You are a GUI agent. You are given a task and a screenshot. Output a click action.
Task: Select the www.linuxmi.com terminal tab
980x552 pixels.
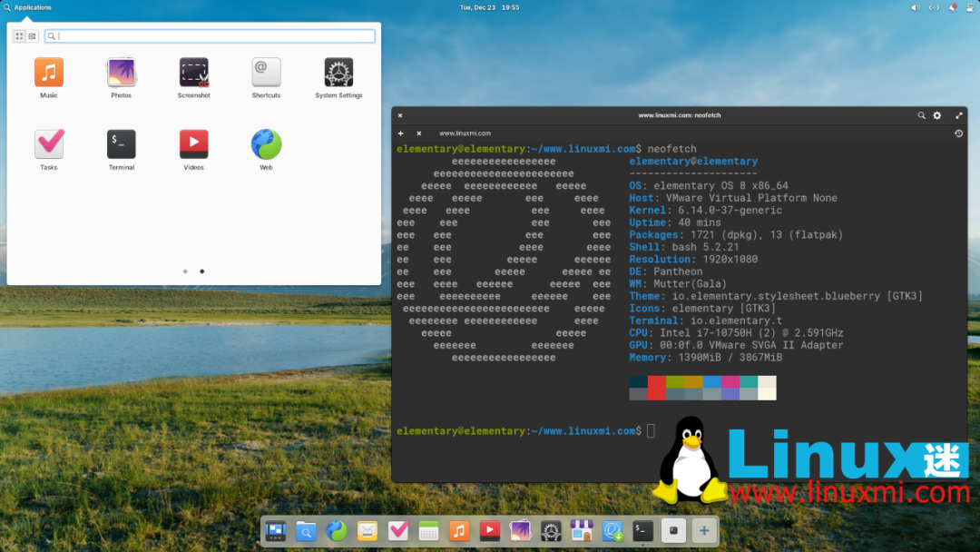point(465,132)
